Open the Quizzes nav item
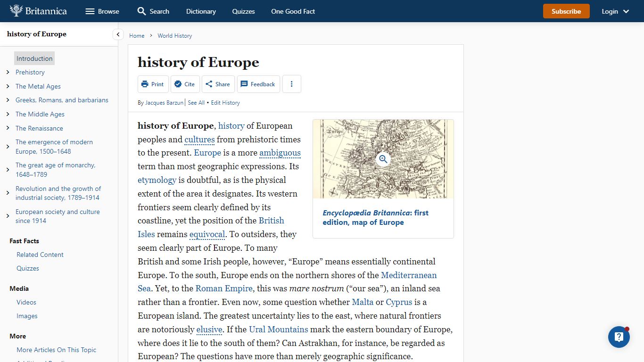The height and width of the screenshot is (362, 644). (x=243, y=11)
